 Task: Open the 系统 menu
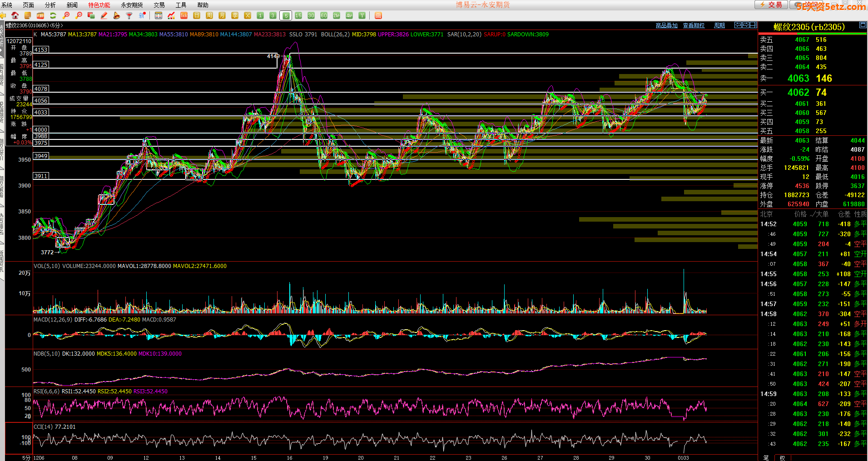[x=7, y=5]
